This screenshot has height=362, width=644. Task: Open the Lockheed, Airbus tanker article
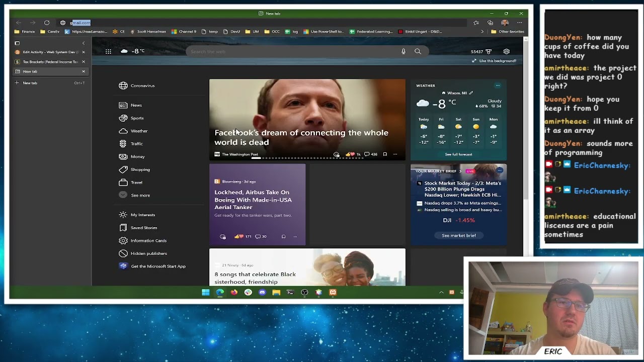point(253,200)
